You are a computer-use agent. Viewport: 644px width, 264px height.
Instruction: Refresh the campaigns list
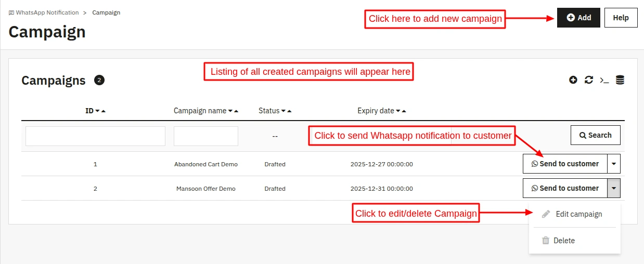pos(589,80)
